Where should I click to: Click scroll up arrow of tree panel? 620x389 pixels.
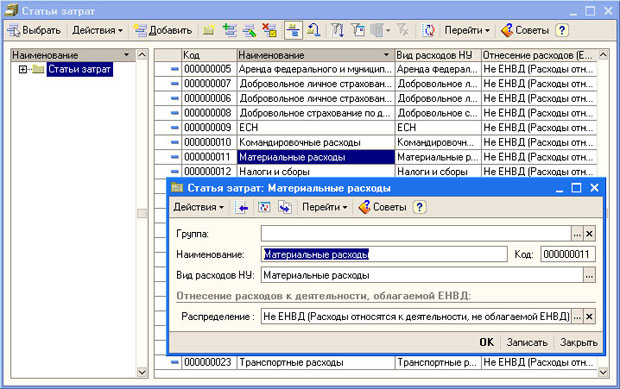coord(142,55)
